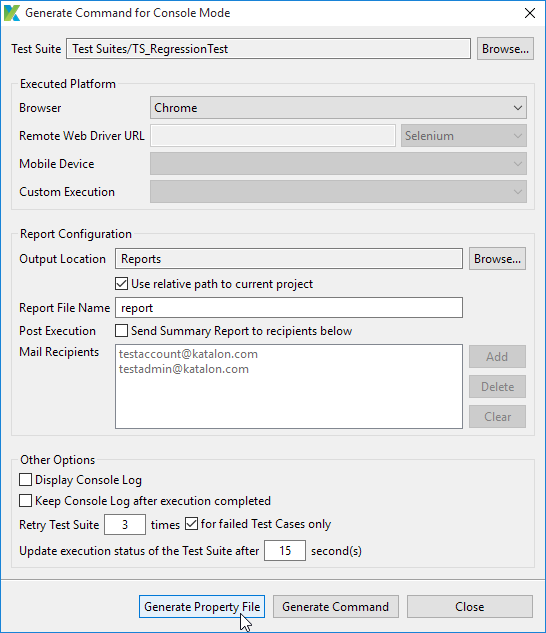Open the Mobile Device dropdown

pyautogui.click(x=338, y=163)
